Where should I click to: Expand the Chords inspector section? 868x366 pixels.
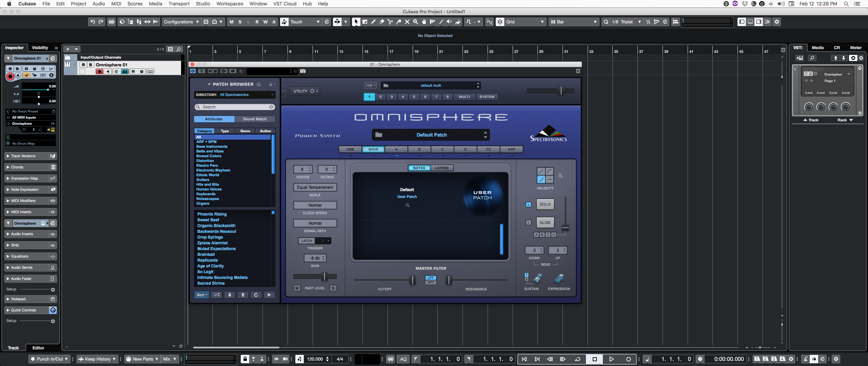[27, 167]
